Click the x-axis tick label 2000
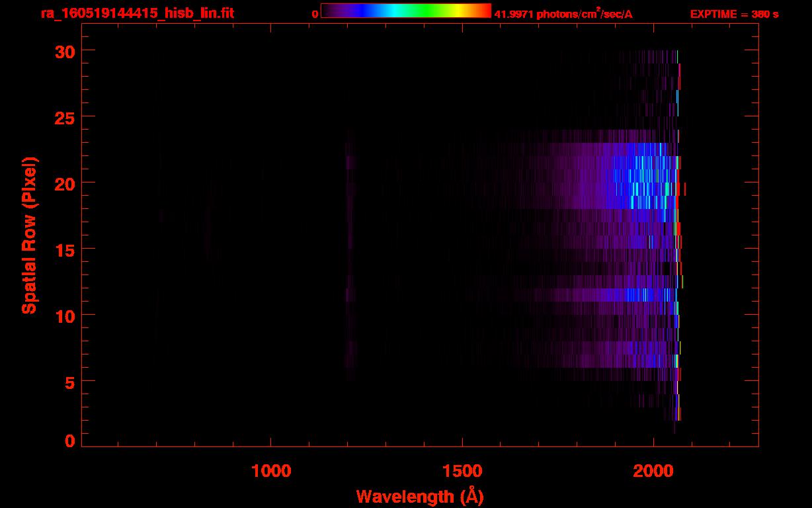The height and width of the screenshot is (508, 812). point(653,471)
